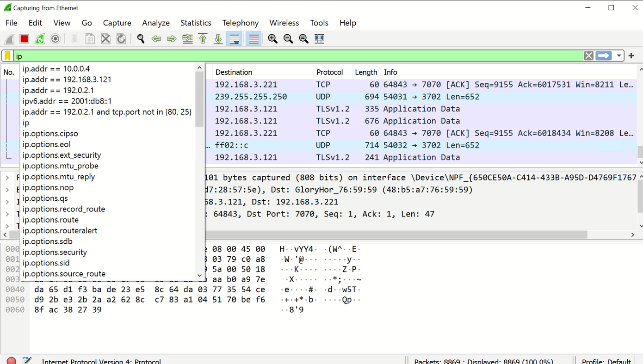The width and height of the screenshot is (643, 364).
Task: Sort packets by Protocol column header
Action: pyautogui.click(x=333, y=72)
